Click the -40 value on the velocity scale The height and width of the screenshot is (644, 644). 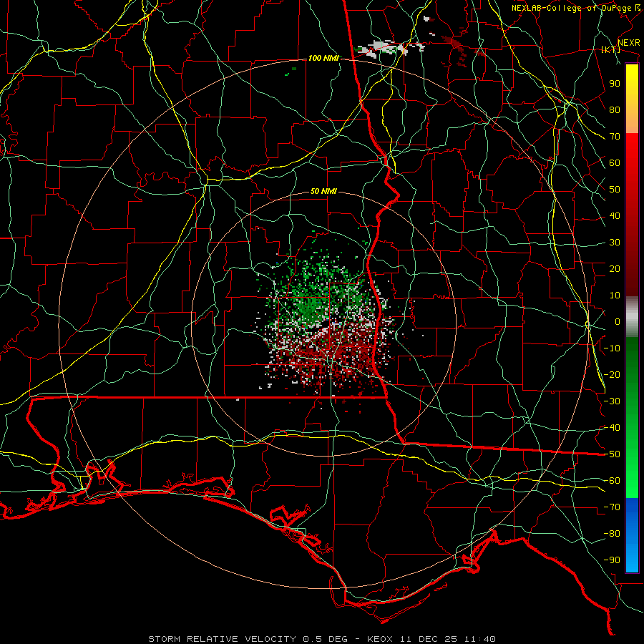[612, 428]
